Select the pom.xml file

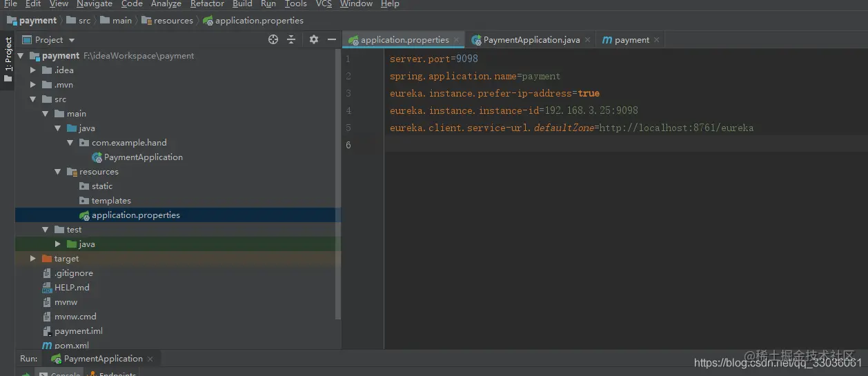(71, 345)
